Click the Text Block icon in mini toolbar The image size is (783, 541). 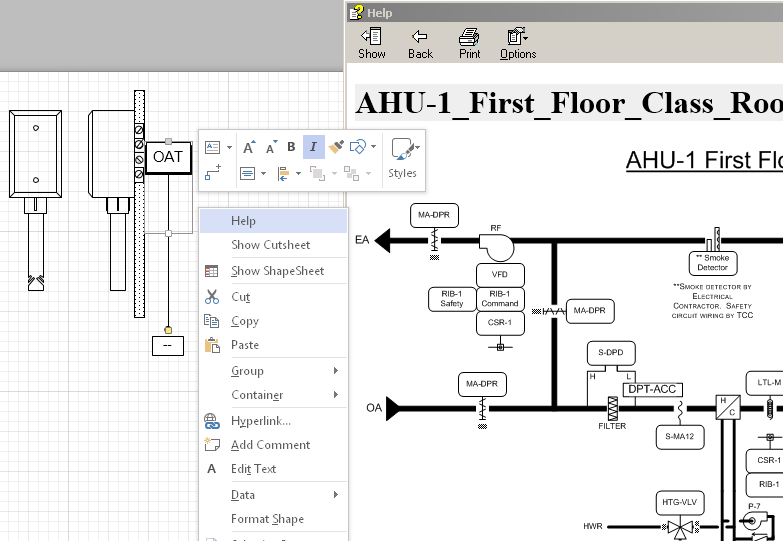click(213, 147)
